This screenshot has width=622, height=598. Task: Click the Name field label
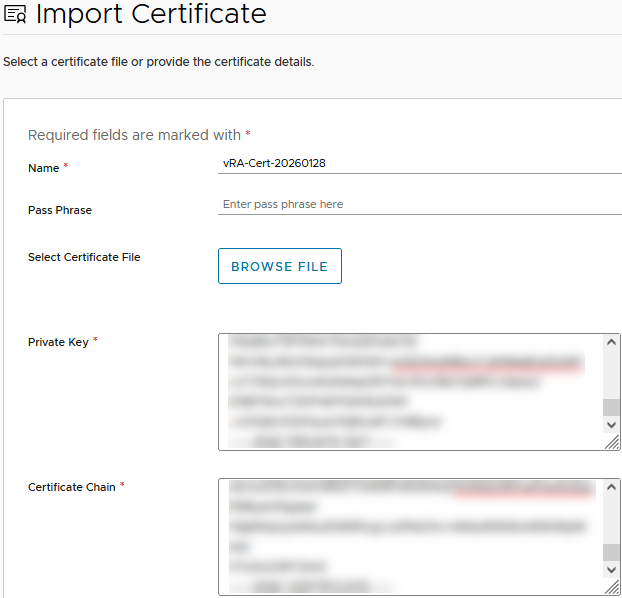(43, 168)
